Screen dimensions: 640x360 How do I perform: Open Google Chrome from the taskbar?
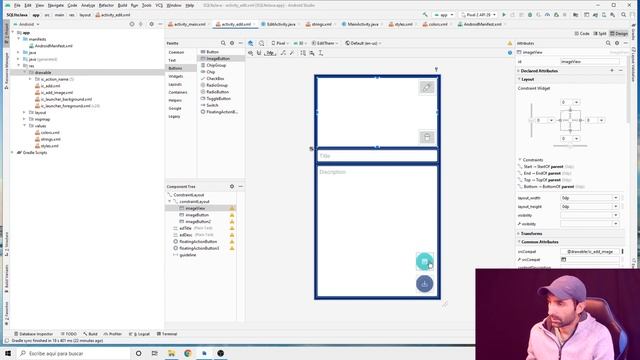tap(188, 353)
